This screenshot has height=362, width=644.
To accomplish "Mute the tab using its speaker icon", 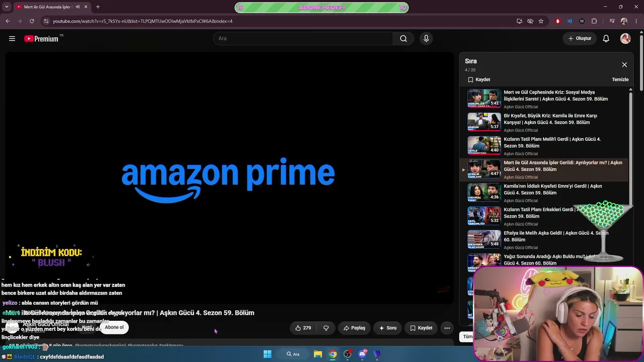I will pyautogui.click(x=77, y=7).
